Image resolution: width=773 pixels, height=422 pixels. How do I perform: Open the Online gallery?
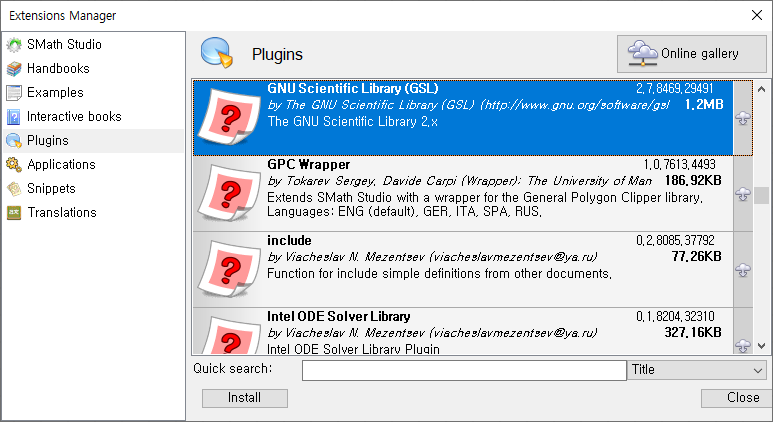pos(692,54)
